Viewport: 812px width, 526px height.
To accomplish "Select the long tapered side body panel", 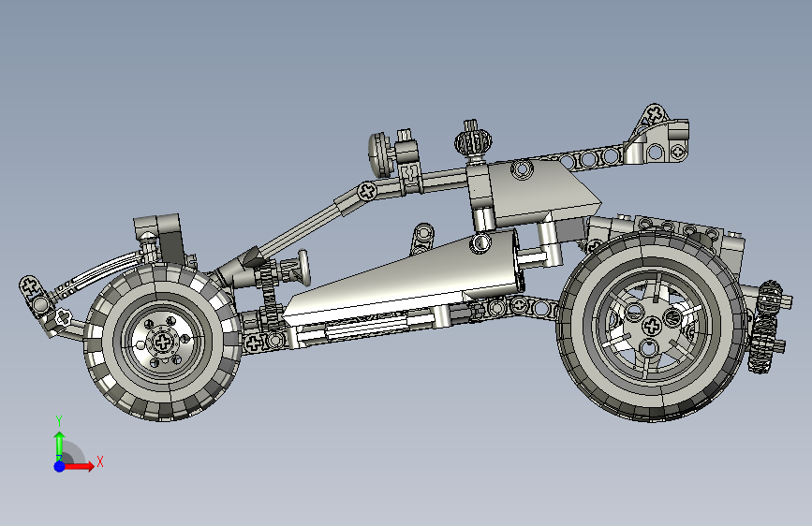I will (404, 282).
